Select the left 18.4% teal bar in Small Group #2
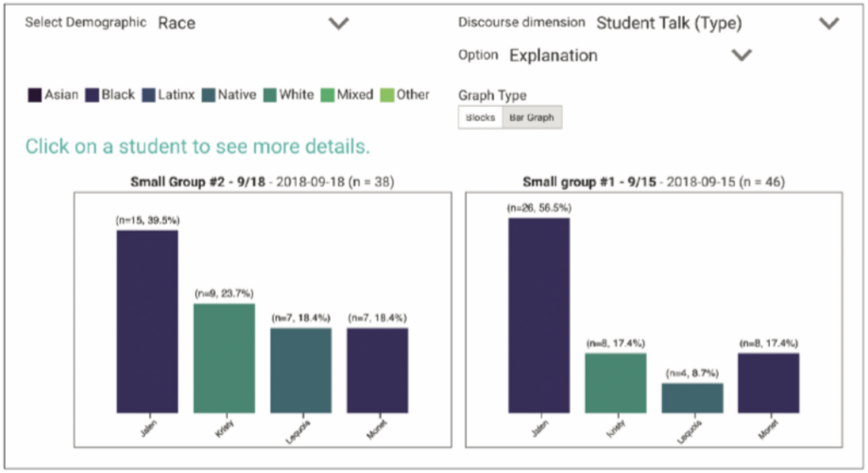This screenshot has height=473, width=868. [301, 370]
